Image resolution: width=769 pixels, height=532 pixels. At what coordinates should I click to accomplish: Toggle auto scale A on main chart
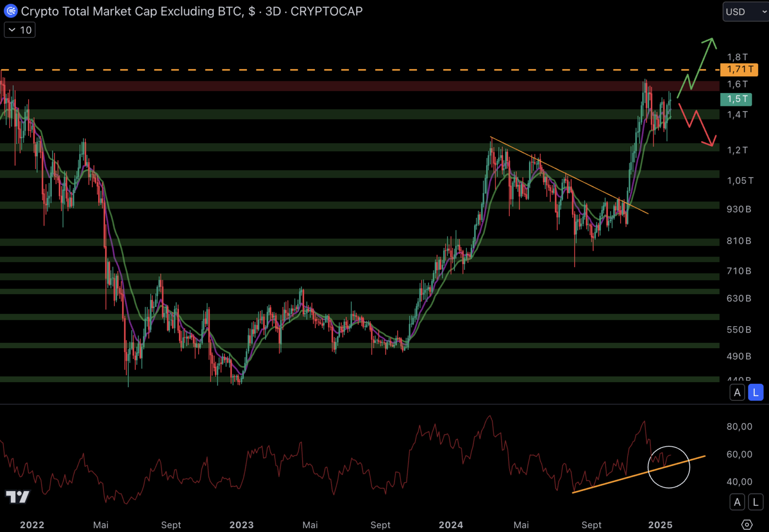(x=737, y=393)
